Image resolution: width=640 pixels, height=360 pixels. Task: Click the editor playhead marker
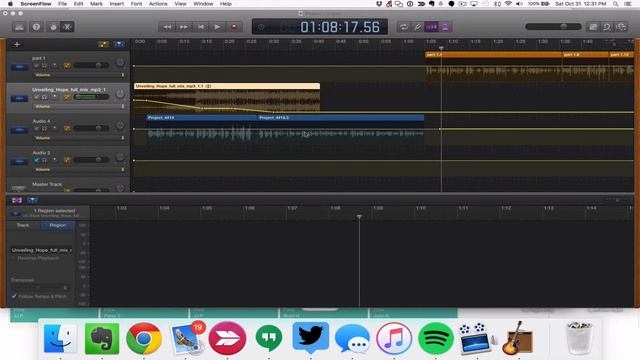click(359, 217)
